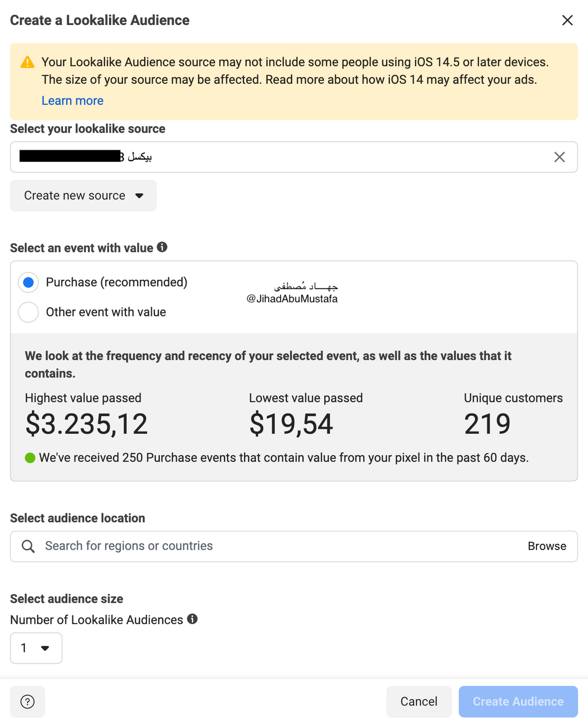Viewport: 588px width, 721px height.
Task: Open the help question mark button
Action: tap(28, 701)
